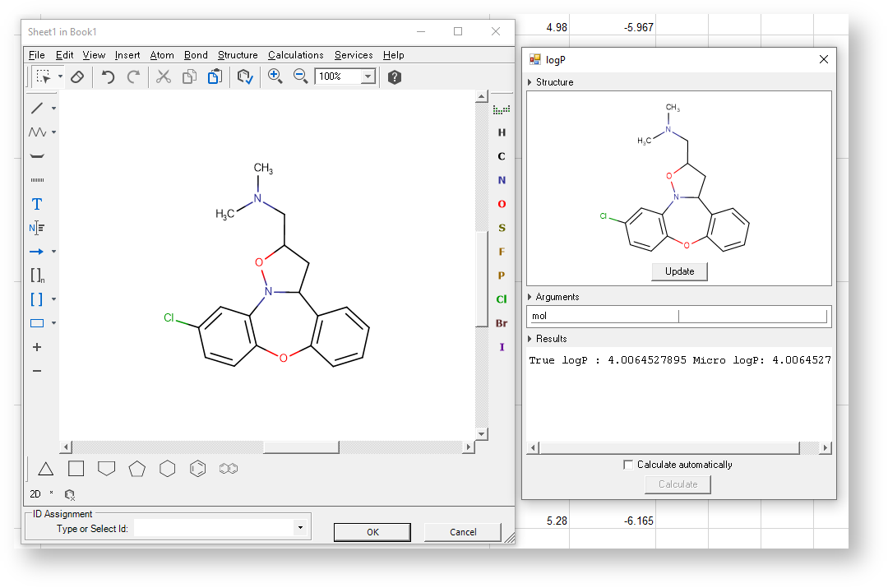888x588 pixels.
Task: Click the Update button
Action: 679,271
